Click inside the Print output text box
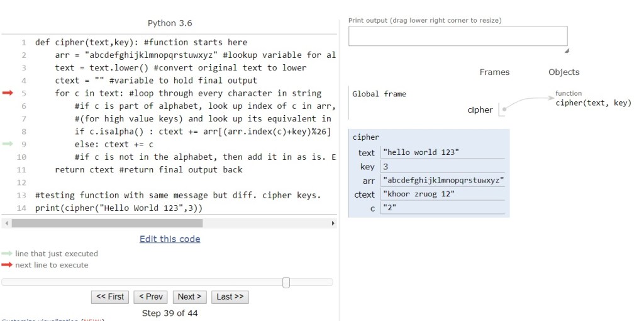 [x=457, y=36]
